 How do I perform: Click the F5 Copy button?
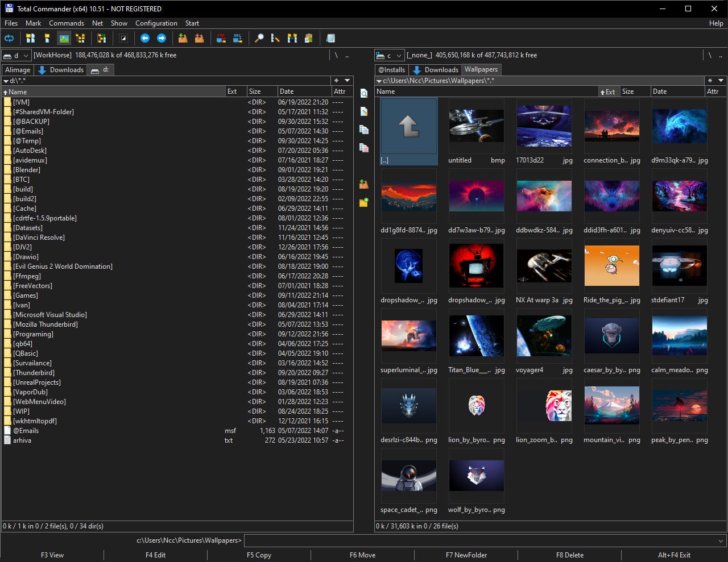pyautogui.click(x=259, y=555)
